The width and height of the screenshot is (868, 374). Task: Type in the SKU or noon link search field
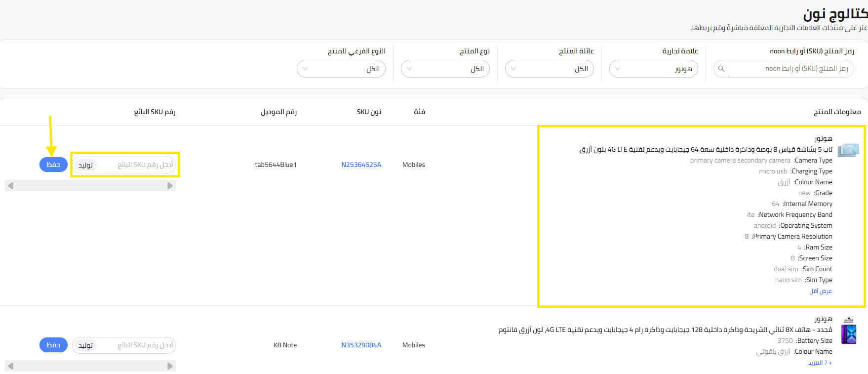pos(791,69)
